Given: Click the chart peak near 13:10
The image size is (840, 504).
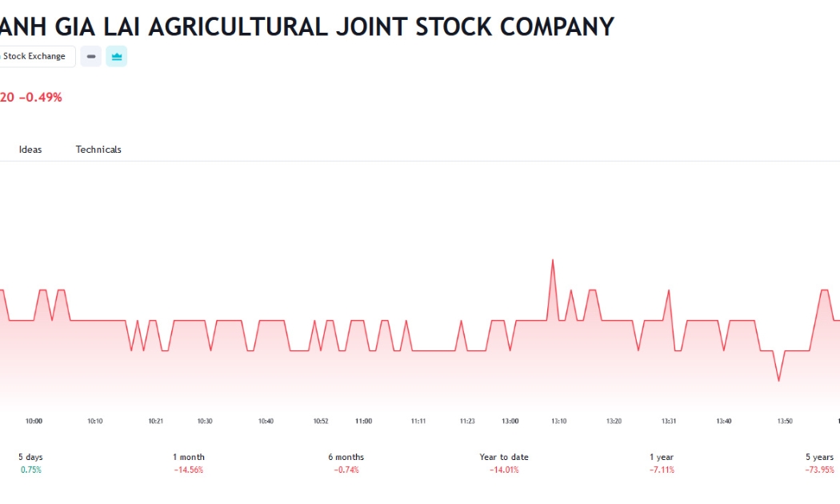Looking at the screenshot, I should (x=553, y=260).
